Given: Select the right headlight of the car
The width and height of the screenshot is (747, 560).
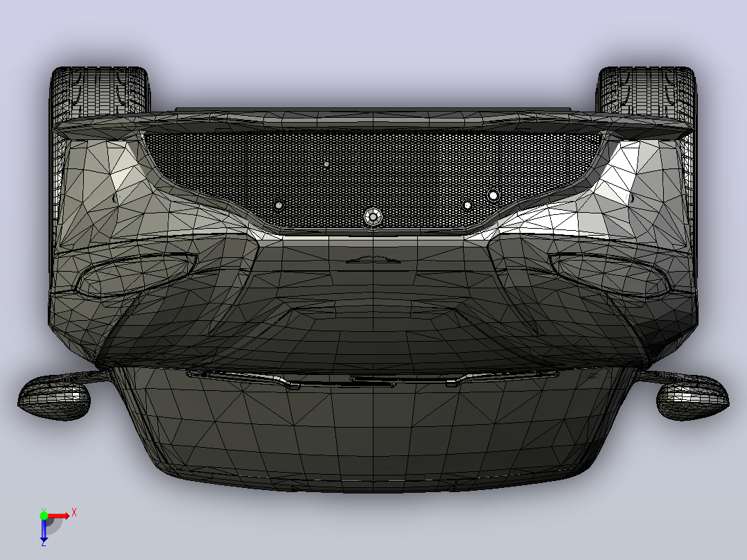Looking at the screenshot, I should click(x=610, y=274).
